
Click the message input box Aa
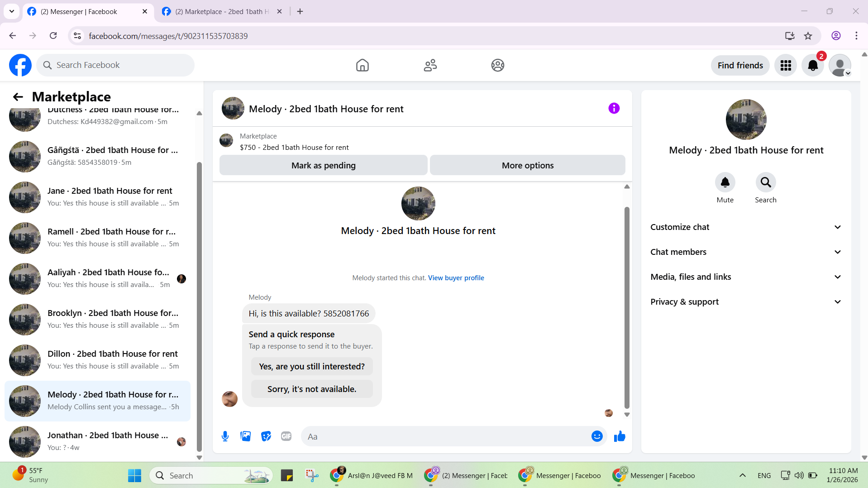tap(446, 436)
